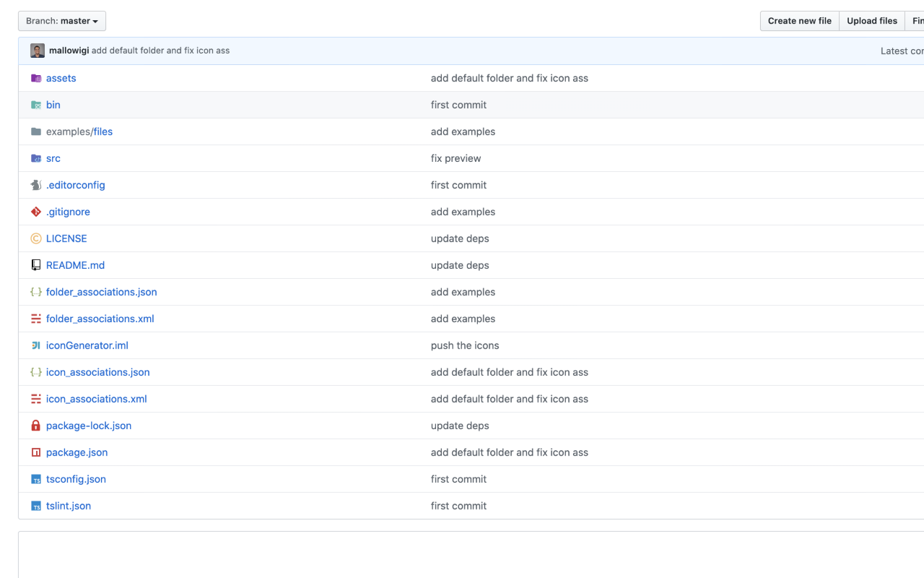This screenshot has height=578, width=924.
Task: Click mallowigi's avatar thumbnail
Action: [38, 51]
